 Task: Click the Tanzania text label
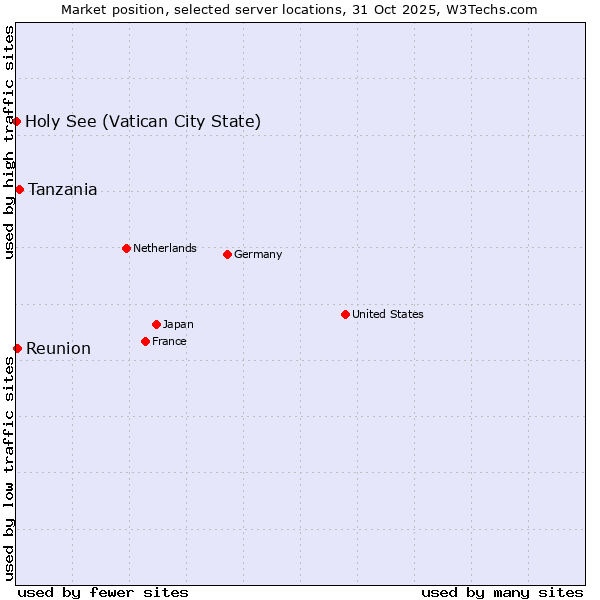[62, 190]
